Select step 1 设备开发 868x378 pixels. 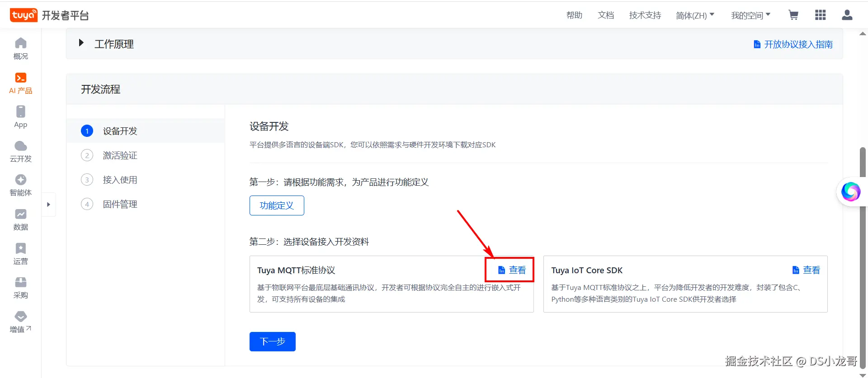[x=146, y=131]
